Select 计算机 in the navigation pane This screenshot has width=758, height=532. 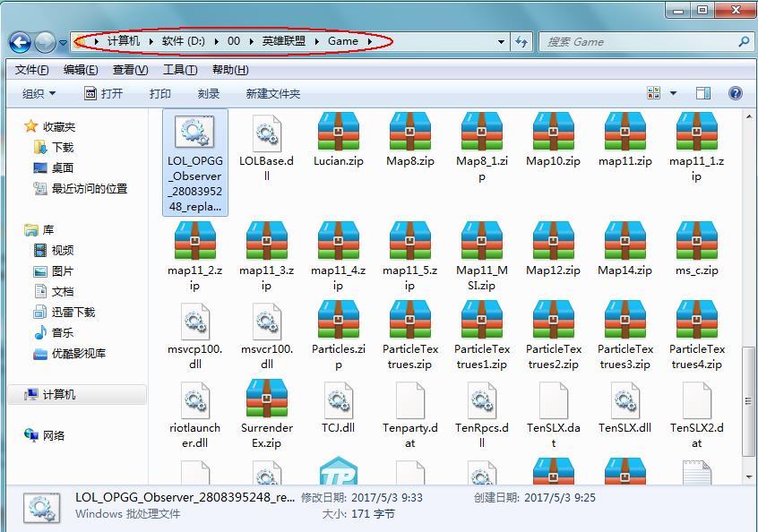click(x=77, y=394)
